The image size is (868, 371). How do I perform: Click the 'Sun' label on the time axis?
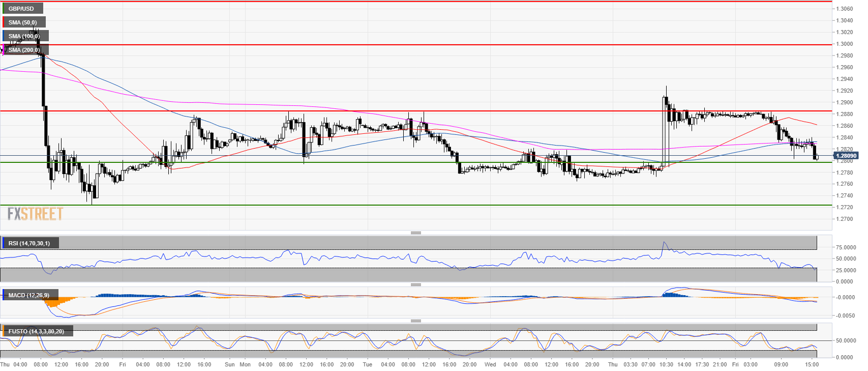point(229,364)
